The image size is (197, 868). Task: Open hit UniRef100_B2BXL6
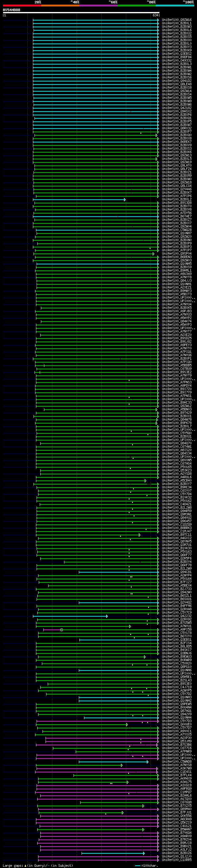point(177,30)
